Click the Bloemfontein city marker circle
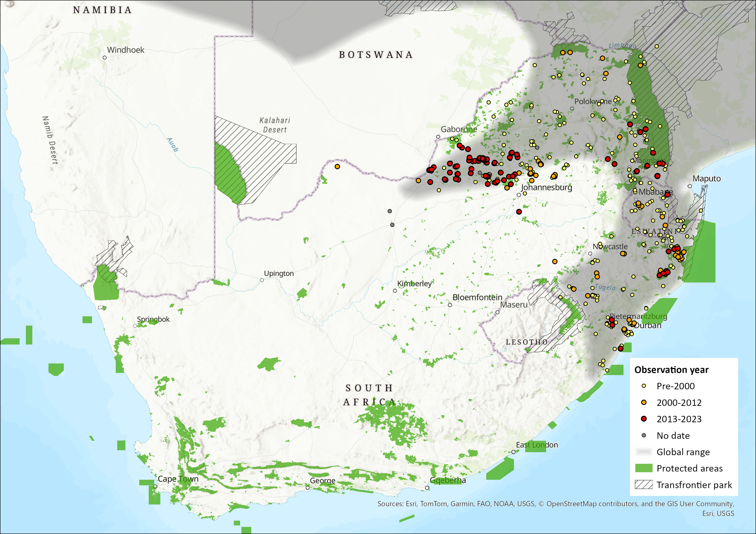756x534 pixels. [x=450, y=305]
